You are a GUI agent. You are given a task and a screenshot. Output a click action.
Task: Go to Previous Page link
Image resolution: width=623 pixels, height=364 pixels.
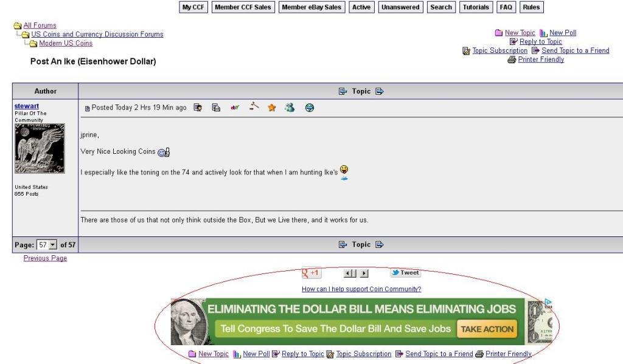point(45,258)
